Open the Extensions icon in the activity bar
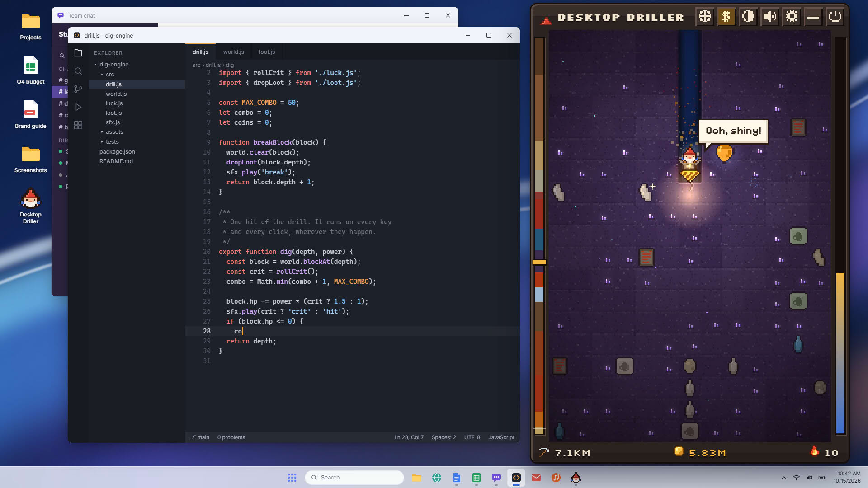 point(78,125)
